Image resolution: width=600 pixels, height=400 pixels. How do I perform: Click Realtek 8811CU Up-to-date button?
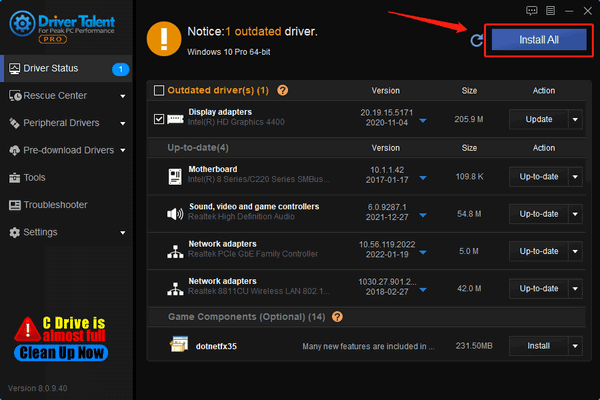(538, 289)
